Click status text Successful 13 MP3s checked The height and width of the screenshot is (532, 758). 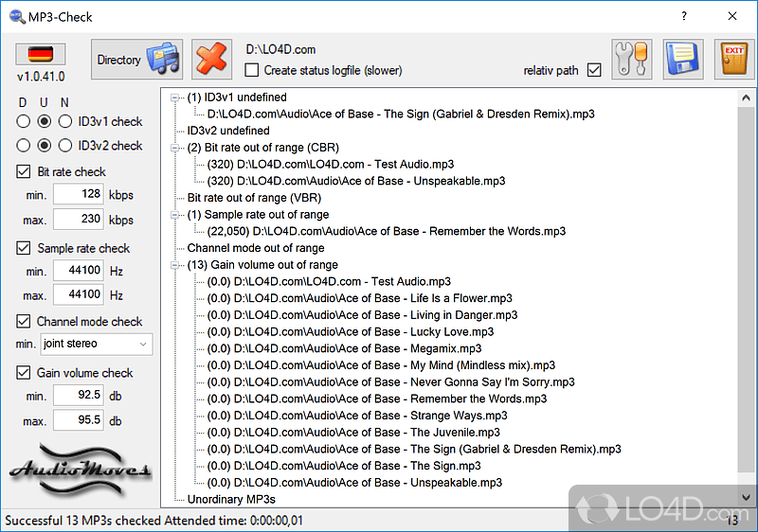(x=82, y=521)
